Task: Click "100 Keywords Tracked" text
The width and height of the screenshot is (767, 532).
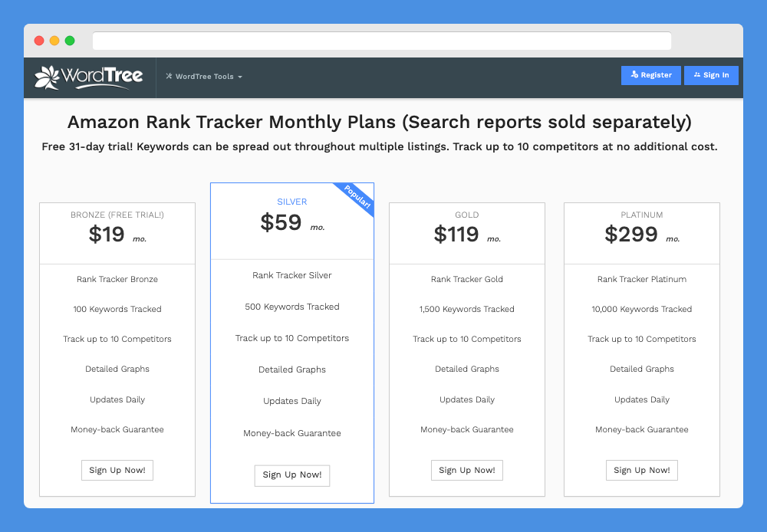Action: point(117,309)
